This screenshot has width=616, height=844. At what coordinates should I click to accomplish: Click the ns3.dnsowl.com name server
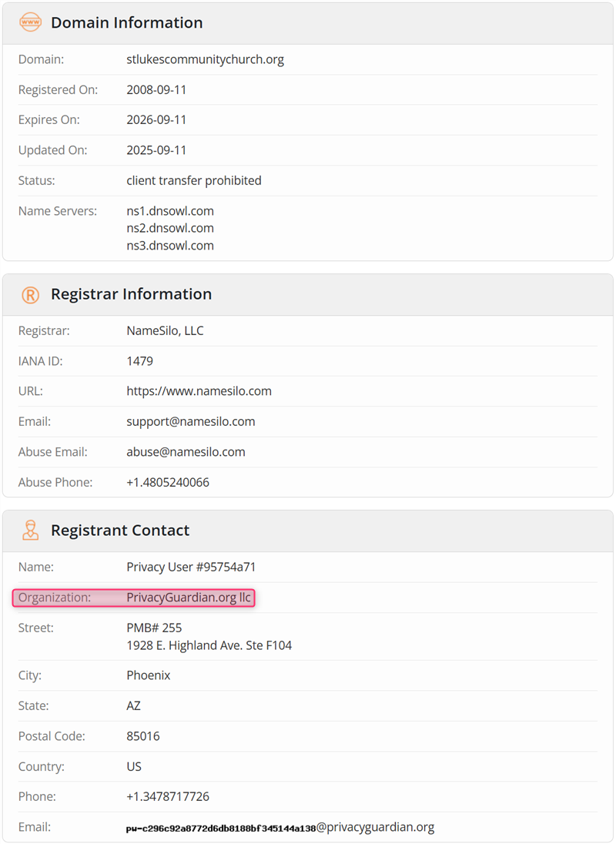click(170, 246)
